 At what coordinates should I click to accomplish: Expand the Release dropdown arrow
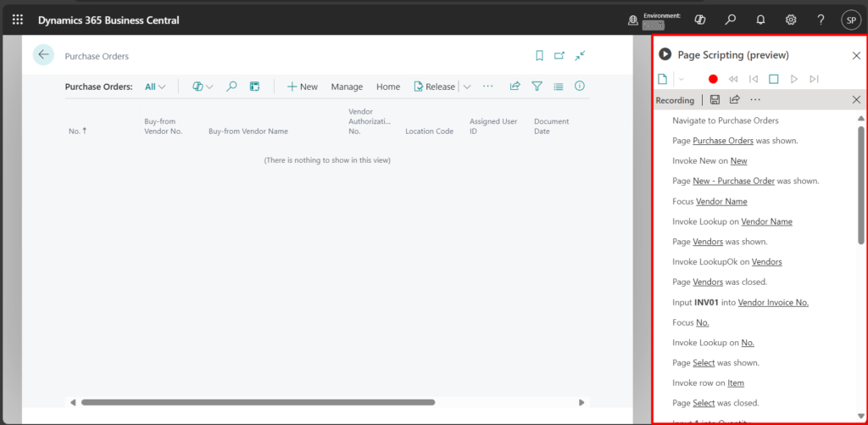tap(467, 87)
